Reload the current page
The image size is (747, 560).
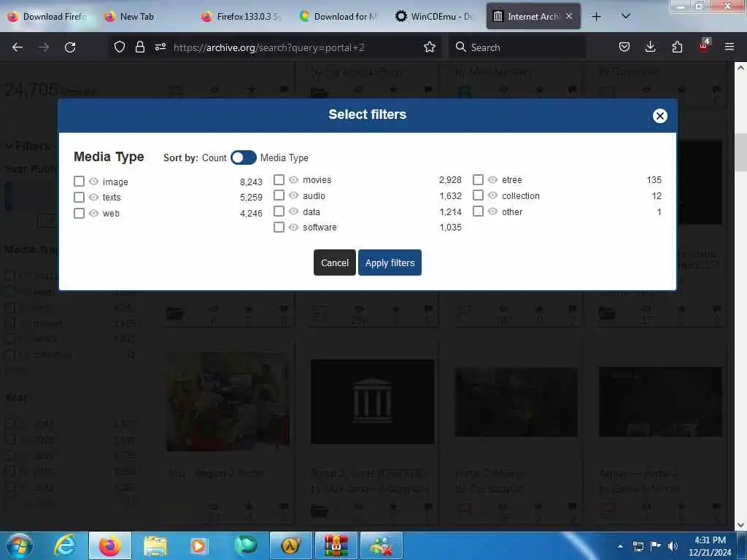click(x=70, y=47)
